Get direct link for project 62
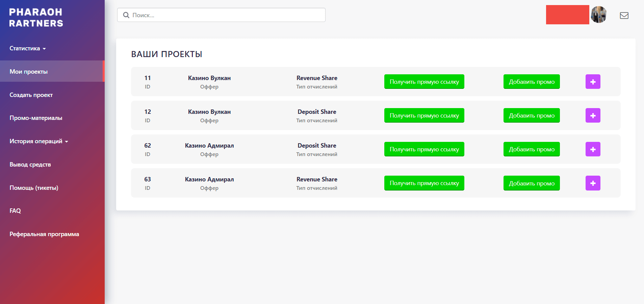Screen dimensions: 644x304 [424, 149]
